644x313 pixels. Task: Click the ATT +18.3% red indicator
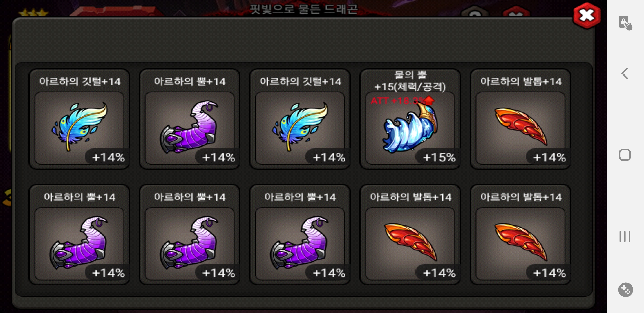point(403,101)
